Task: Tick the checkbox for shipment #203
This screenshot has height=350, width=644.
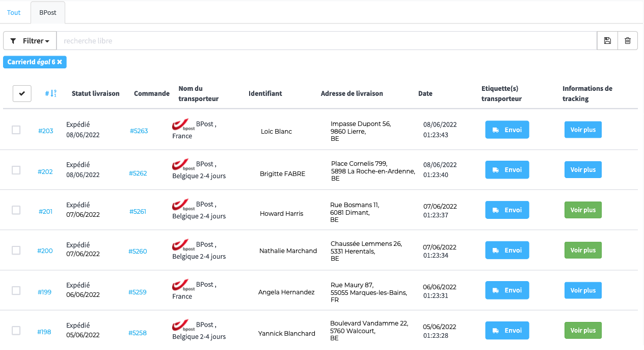Action: (x=16, y=130)
